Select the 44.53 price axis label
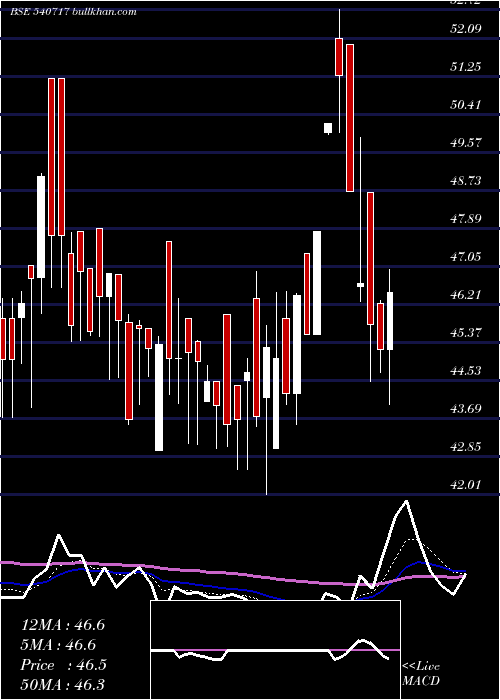 click(466, 371)
